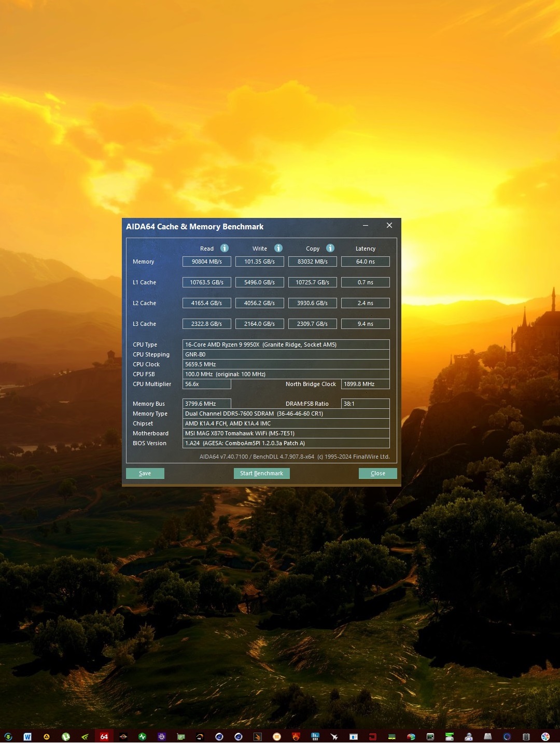Click the L2 Cache copy value 3930.6 GB/s

(x=313, y=303)
